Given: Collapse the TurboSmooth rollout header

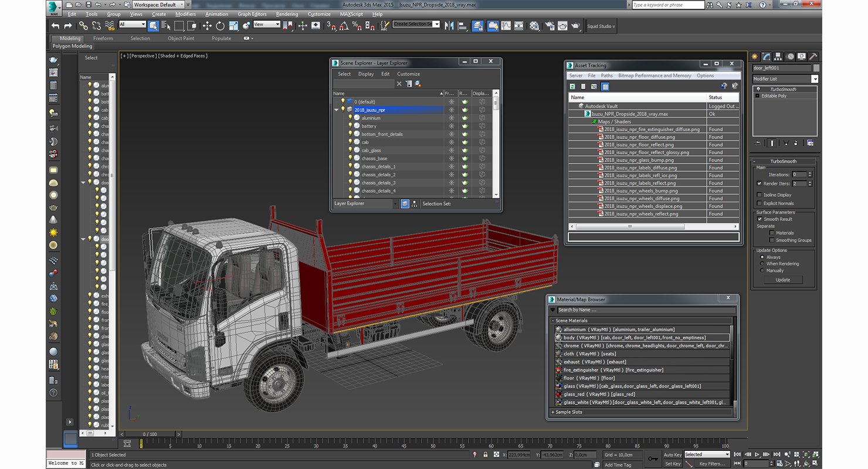Looking at the screenshot, I should coord(783,161).
